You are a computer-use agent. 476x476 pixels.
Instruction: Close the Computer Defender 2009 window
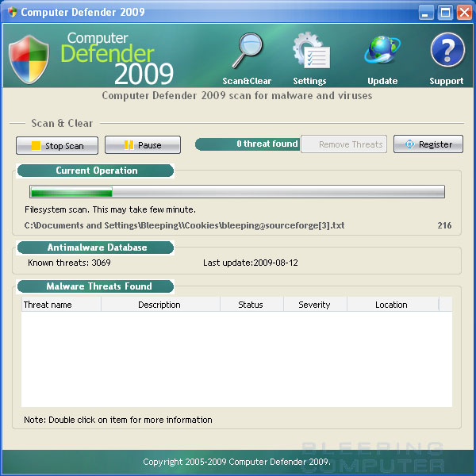coord(464,13)
